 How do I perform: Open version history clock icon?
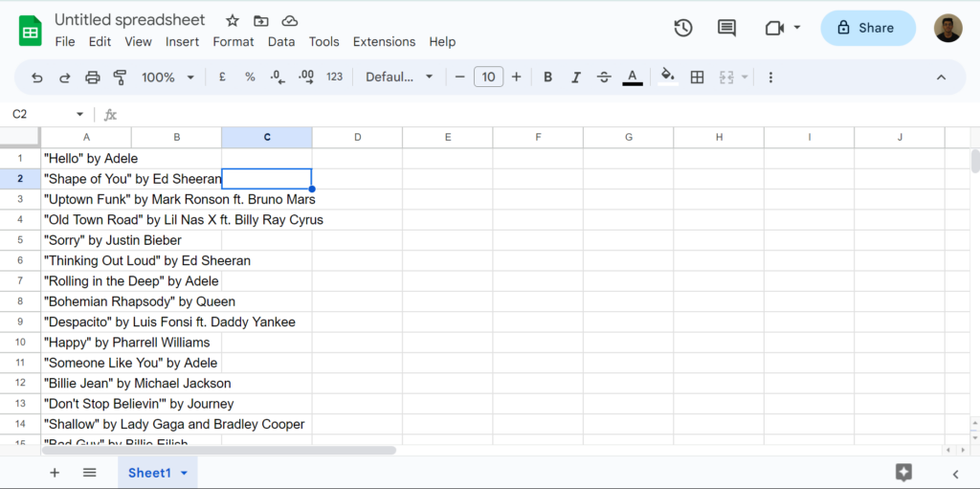683,28
